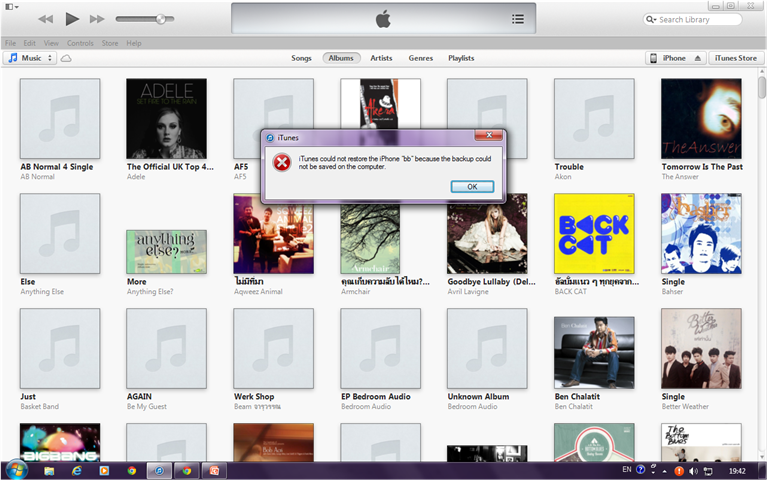The height and width of the screenshot is (480, 767).
Task: Select the Albums tab
Action: click(x=341, y=58)
